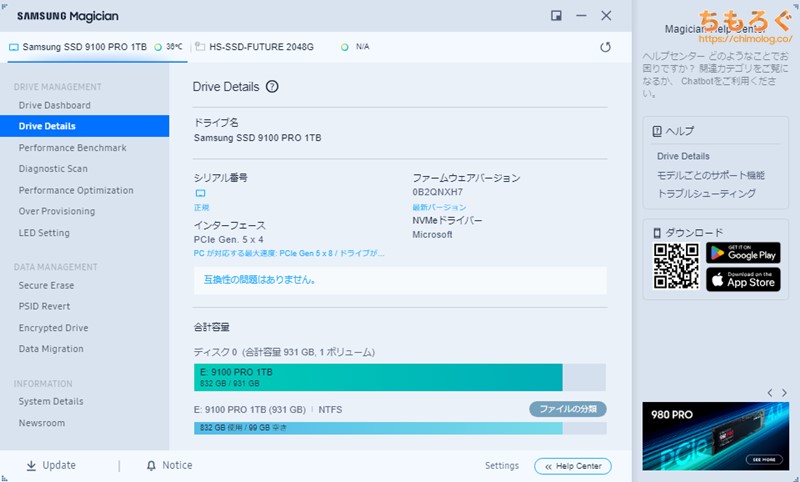Open Over Provisioning page
This screenshot has height=482, width=800.
pyautogui.click(x=57, y=211)
